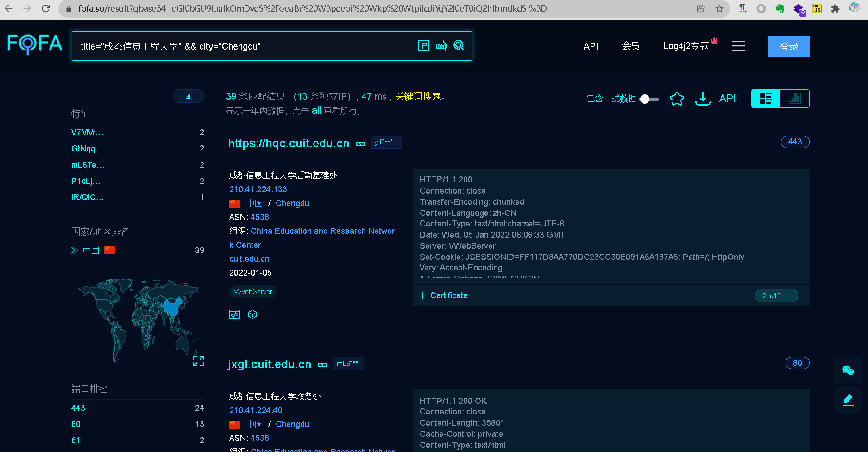The height and width of the screenshot is (452, 868).
Task: Filter results by port 443 in sidebar
Action: (78, 408)
